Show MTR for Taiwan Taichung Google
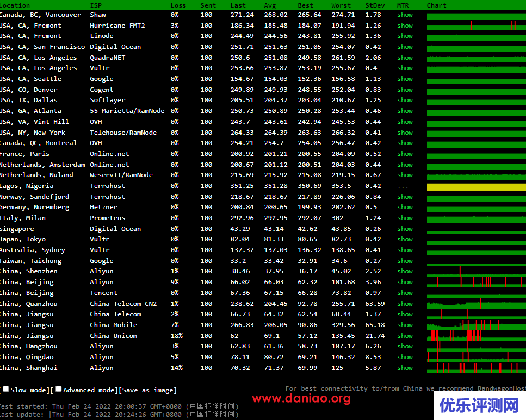 coord(405,261)
